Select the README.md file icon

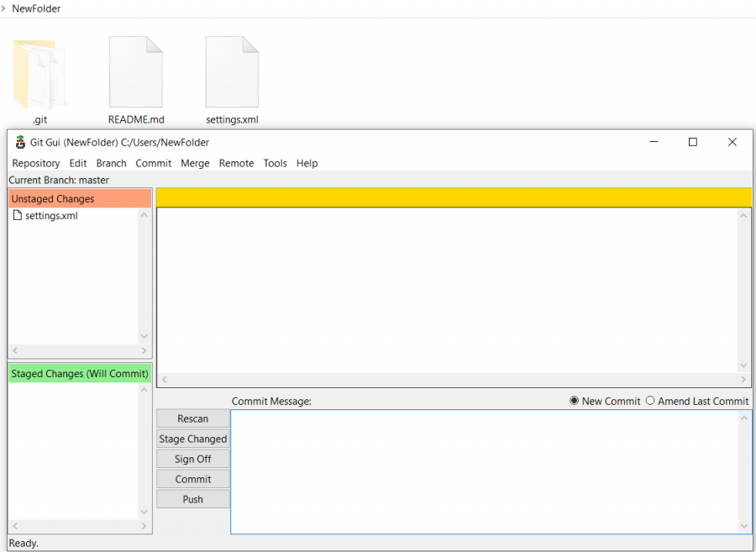136,71
